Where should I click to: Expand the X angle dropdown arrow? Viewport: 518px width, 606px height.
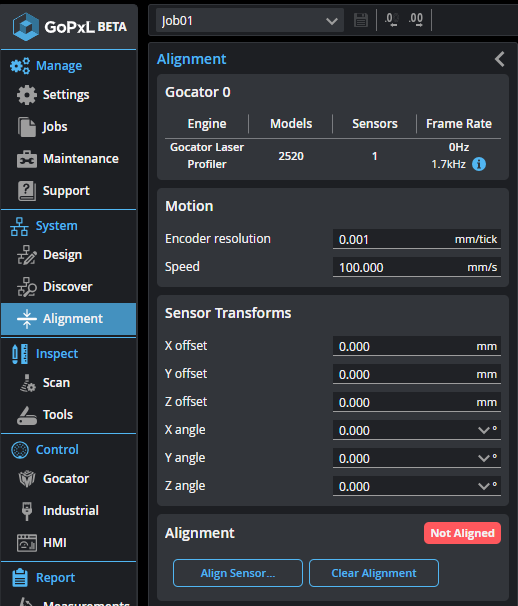tap(484, 430)
